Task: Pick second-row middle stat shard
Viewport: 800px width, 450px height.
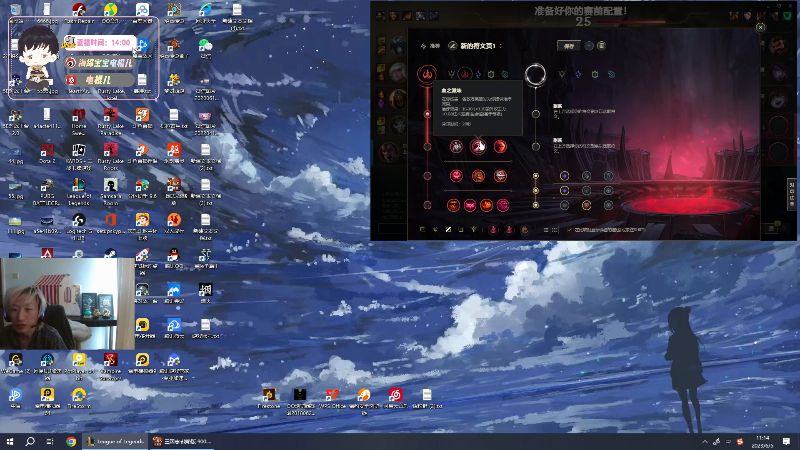Action: point(586,190)
